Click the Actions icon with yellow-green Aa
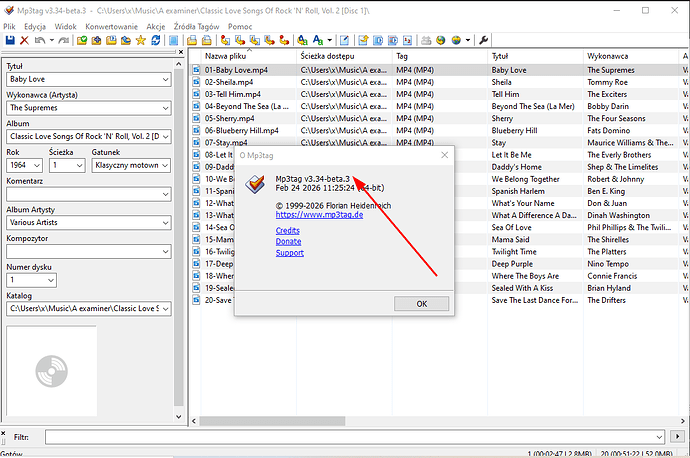 click(x=302, y=40)
